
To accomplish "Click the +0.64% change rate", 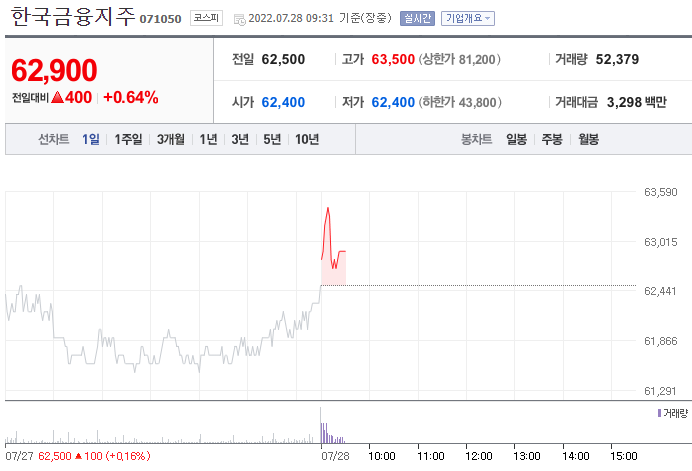I will point(131,98).
